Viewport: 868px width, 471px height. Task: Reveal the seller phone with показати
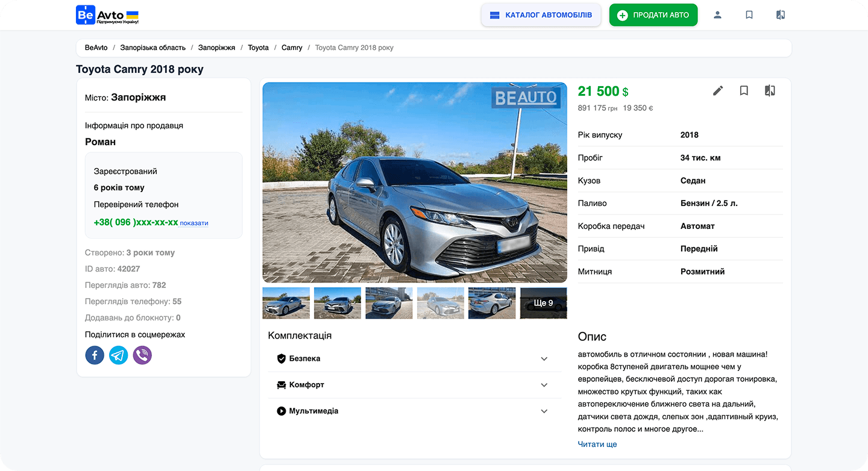tap(194, 223)
